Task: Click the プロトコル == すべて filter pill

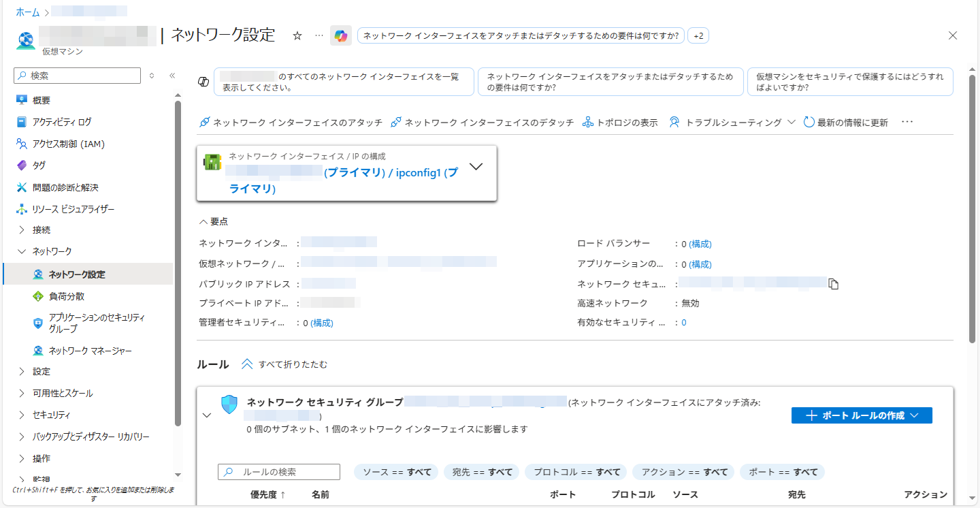Action: (576, 472)
